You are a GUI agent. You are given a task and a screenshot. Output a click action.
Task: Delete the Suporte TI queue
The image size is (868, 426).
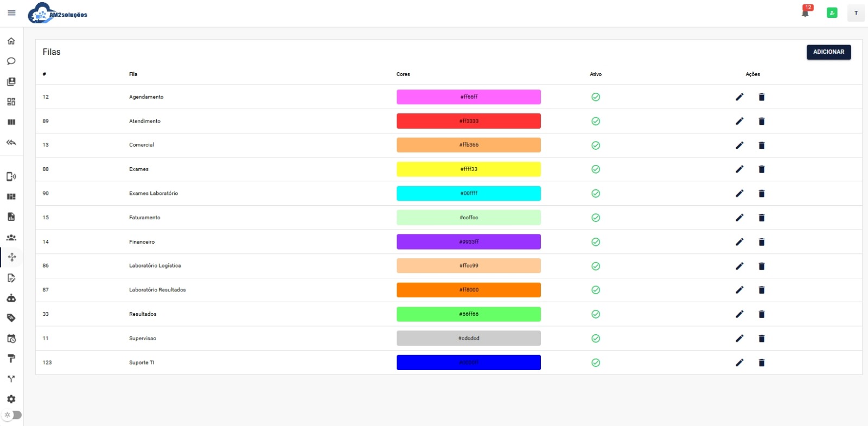click(x=761, y=363)
